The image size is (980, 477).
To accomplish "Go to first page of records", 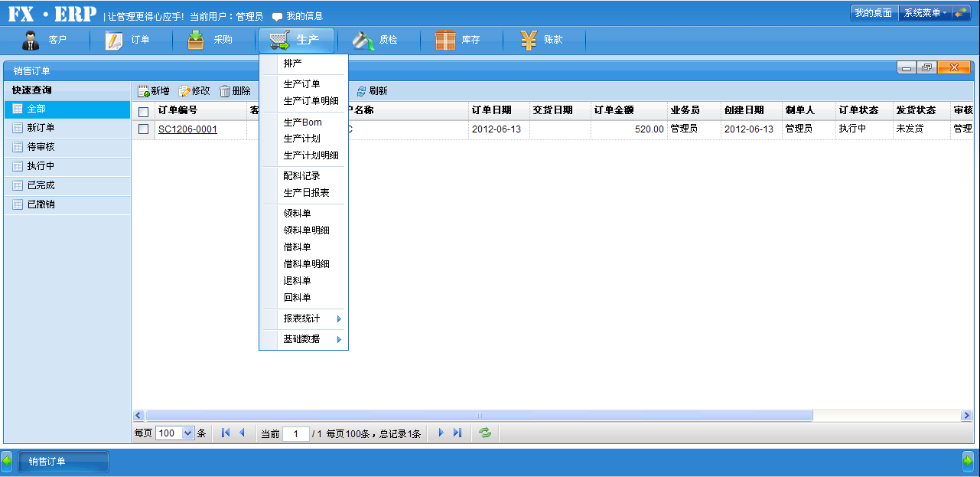I will [226, 433].
